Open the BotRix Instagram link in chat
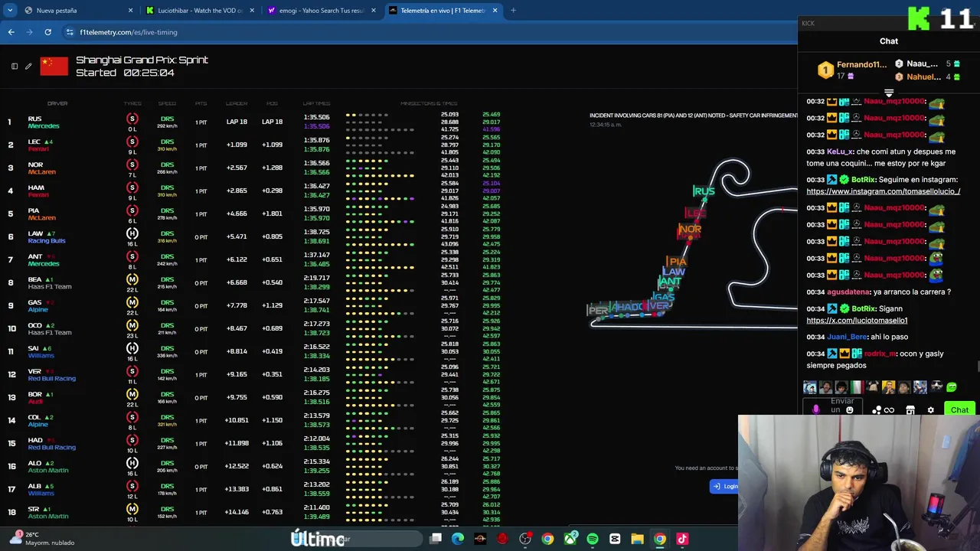The image size is (980, 551). 883,191
